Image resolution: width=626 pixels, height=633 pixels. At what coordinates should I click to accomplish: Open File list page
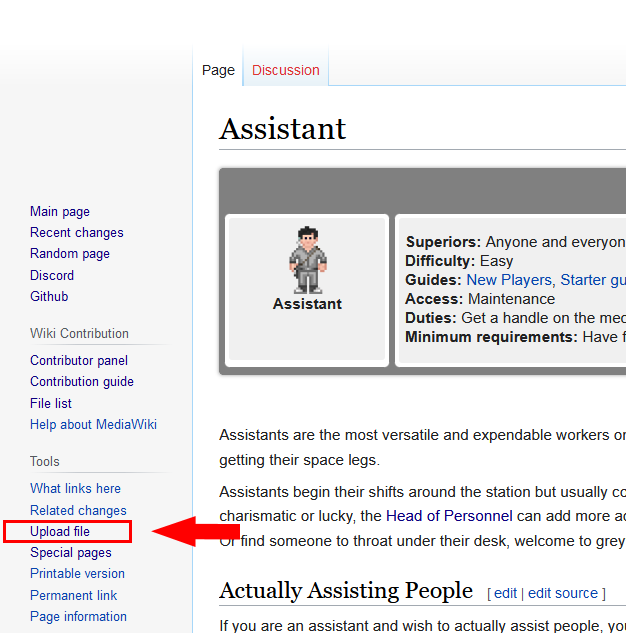51,403
